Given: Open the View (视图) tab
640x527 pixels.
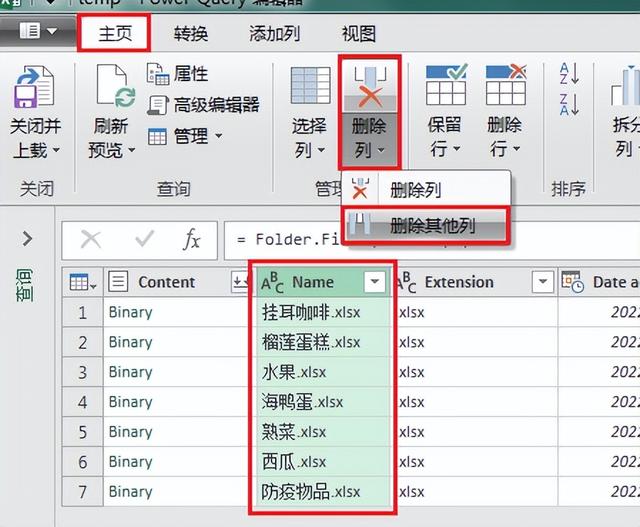Looking at the screenshot, I should coord(359,34).
